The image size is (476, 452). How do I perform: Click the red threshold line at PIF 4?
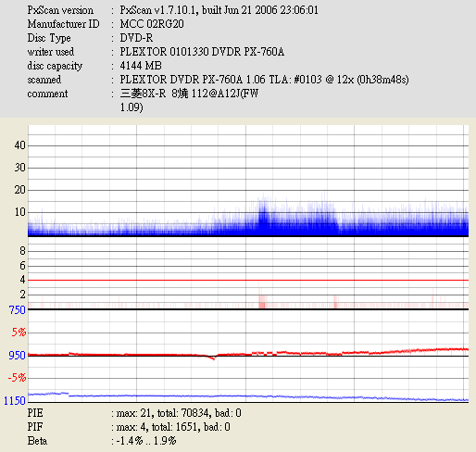click(248, 280)
